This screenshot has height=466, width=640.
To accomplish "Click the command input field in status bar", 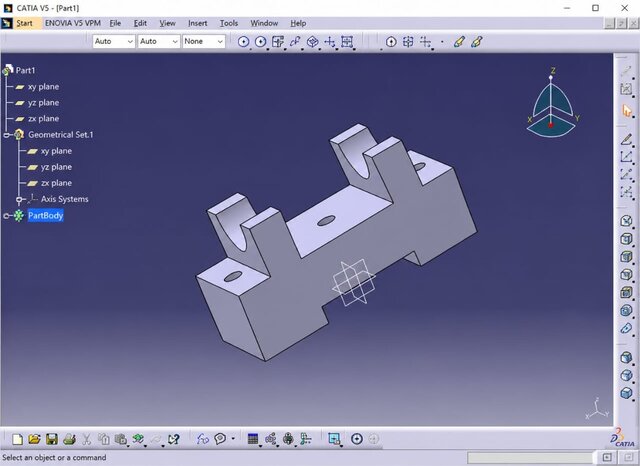I will (x=530, y=458).
